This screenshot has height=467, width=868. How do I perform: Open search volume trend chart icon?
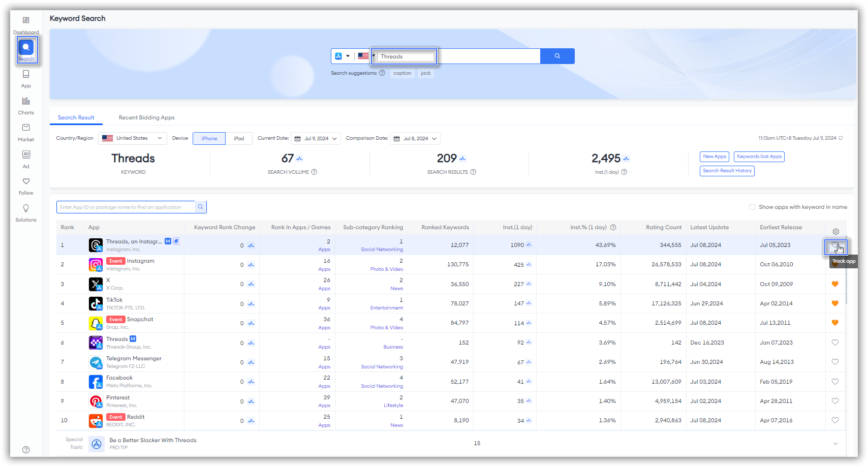(299, 159)
